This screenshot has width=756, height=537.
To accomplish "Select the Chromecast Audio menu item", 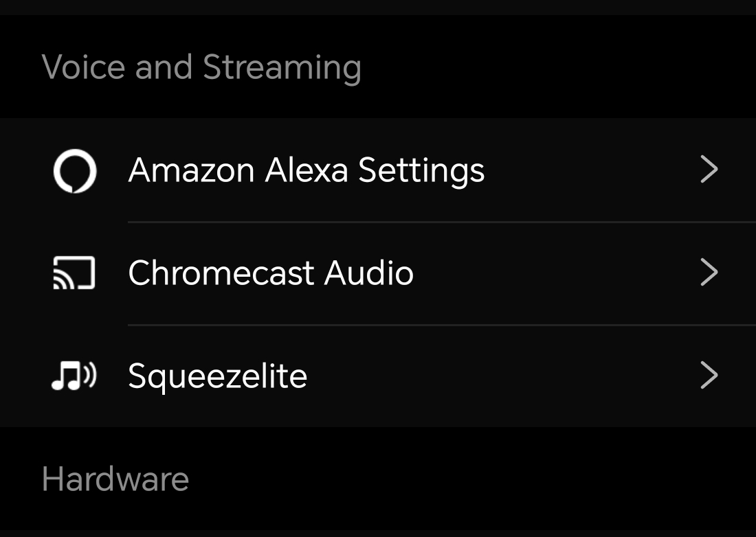I will [x=270, y=273].
